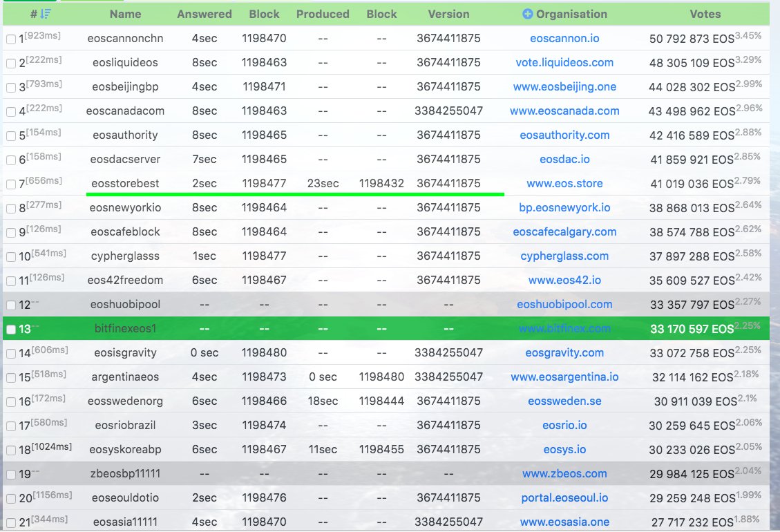Screen dimensions: 780x532
Task: Open portal.eoseoul.io link
Action: coord(564,497)
